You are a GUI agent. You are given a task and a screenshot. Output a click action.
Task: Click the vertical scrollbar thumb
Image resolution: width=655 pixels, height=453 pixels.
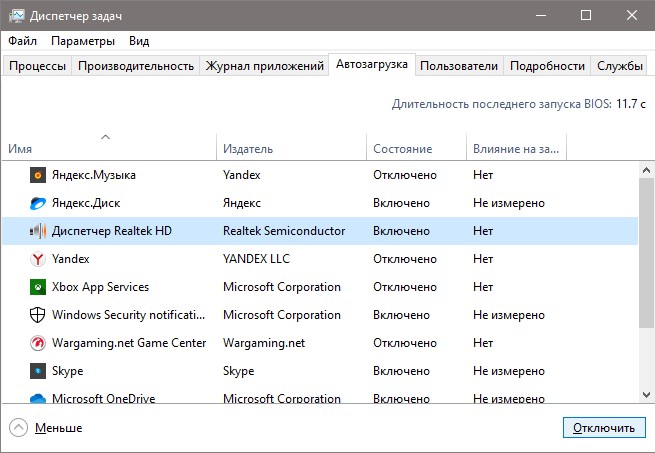(x=646, y=253)
